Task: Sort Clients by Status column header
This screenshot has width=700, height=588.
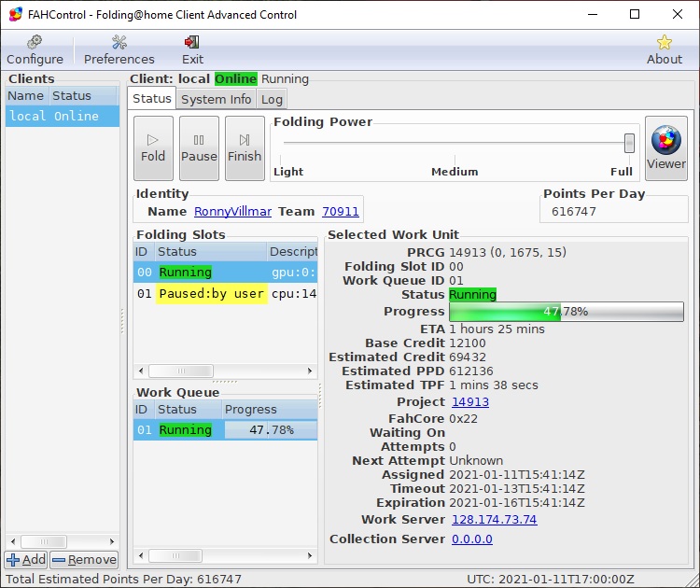Action: tap(82, 95)
